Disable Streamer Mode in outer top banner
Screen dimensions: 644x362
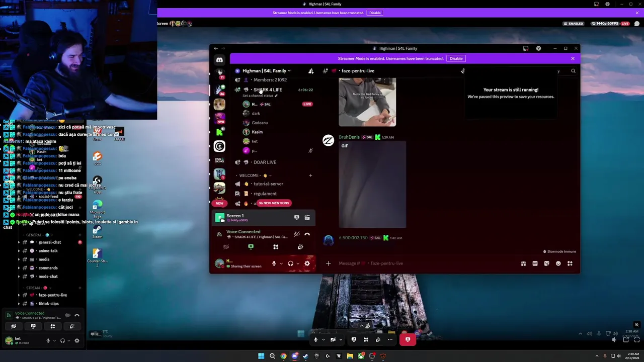pos(375,13)
